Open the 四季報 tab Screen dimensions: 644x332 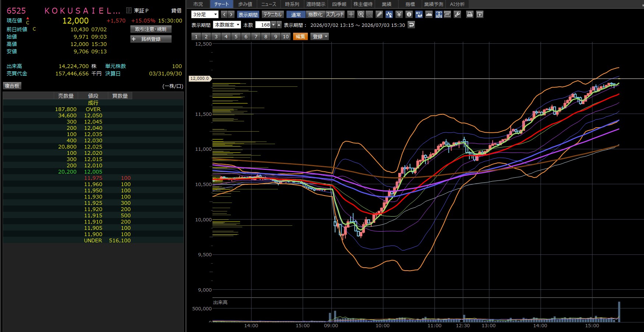coord(339,4)
